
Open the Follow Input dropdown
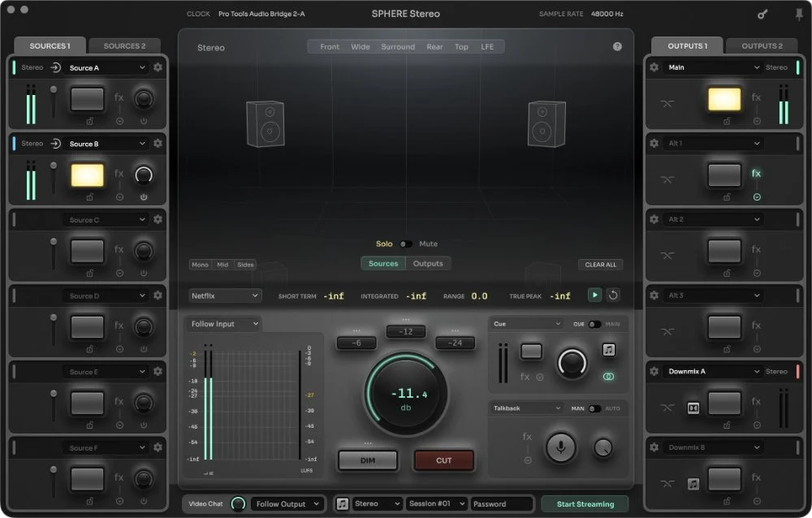222,323
